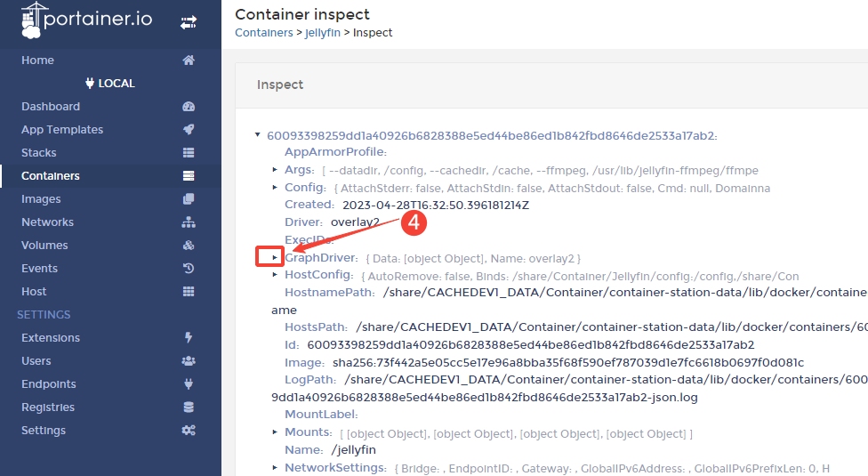868x476 pixels.
Task: Click the Image sha256 value
Action: pyautogui.click(x=568, y=363)
